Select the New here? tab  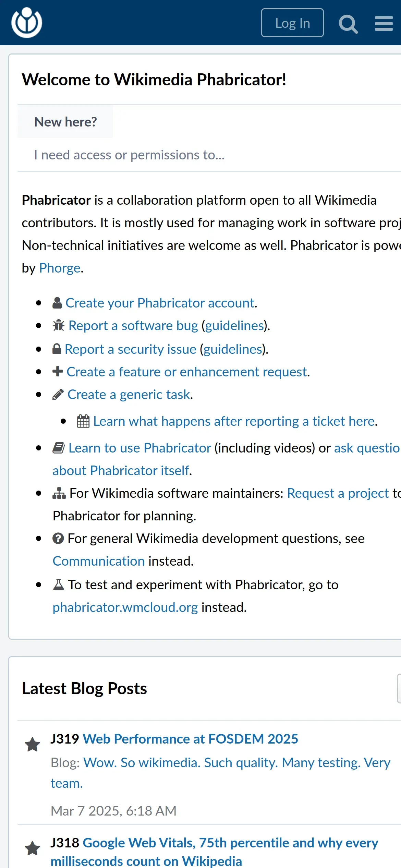65,122
